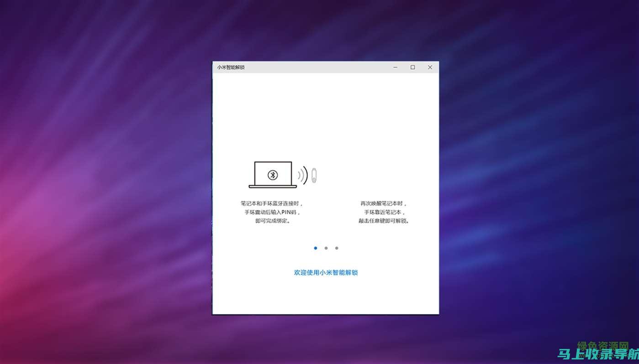Click the text 手环靠近笔记本
The height and width of the screenshot is (364, 639).
click(385, 212)
